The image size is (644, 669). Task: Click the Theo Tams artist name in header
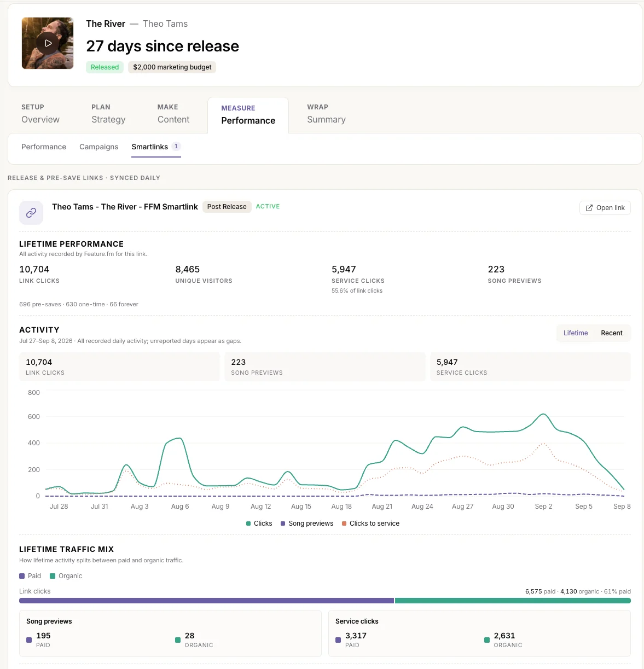165,24
